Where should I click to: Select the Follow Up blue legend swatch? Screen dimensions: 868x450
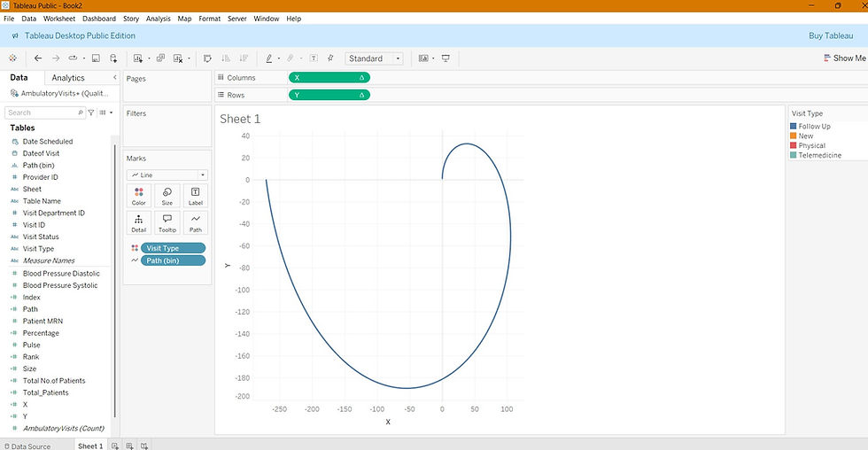pos(794,126)
